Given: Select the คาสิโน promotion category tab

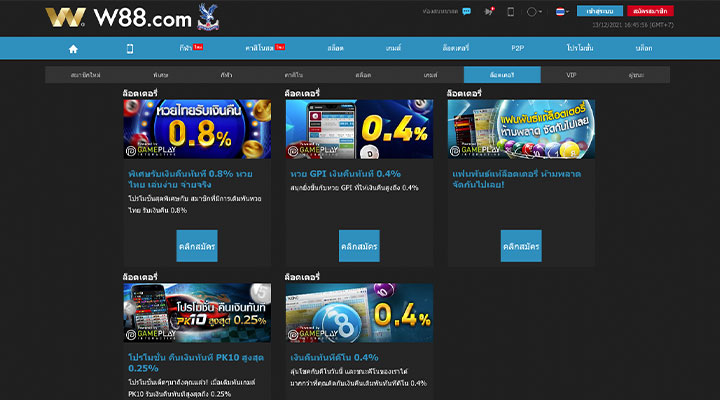Looking at the screenshot, I should coord(293,75).
